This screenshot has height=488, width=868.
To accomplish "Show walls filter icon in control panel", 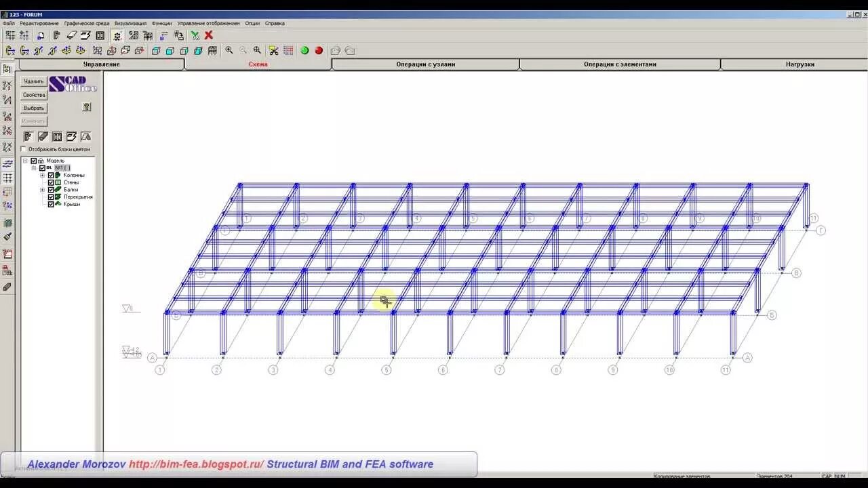I will 57,136.
